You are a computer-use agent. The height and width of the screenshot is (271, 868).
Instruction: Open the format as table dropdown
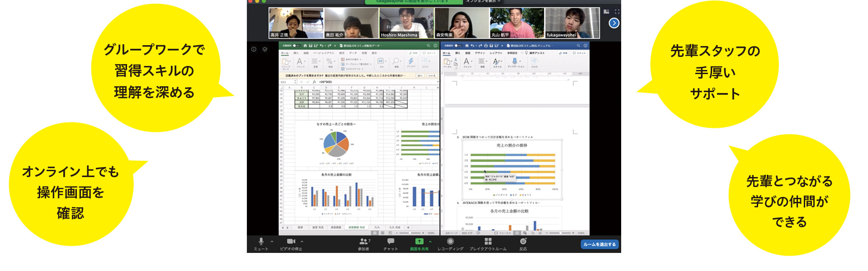click(x=355, y=64)
